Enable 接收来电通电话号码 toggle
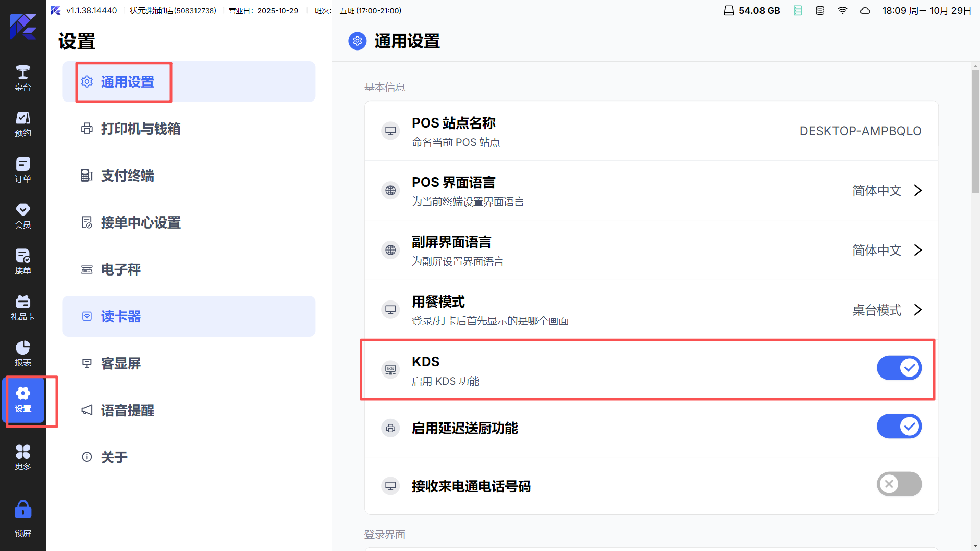The image size is (980, 551). 899,484
